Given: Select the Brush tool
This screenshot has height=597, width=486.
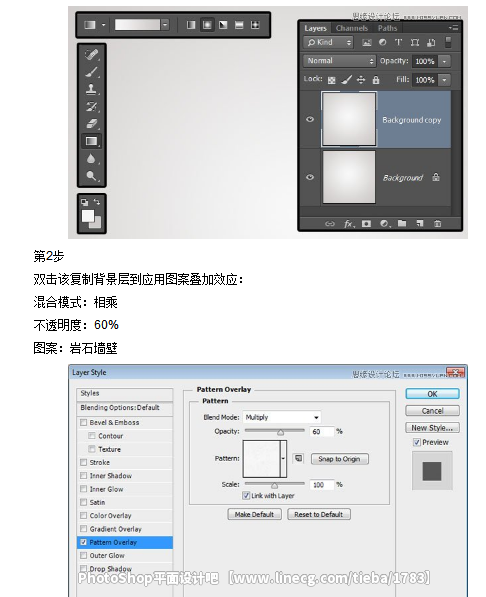Looking at the screenshot, I should click(91, 72).
